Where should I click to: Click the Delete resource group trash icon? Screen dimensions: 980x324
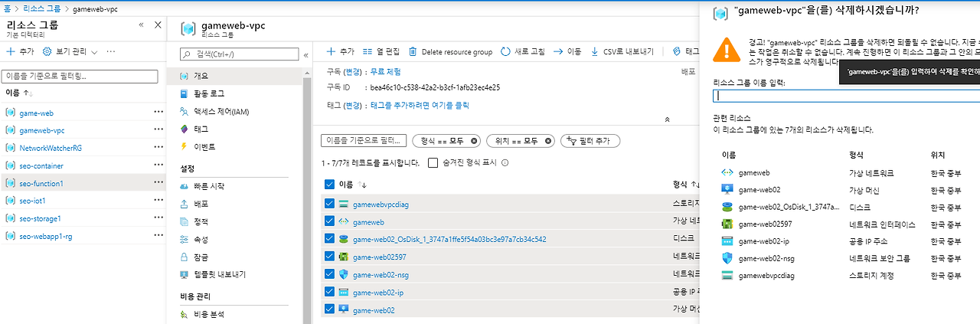(x=413, y=51)
